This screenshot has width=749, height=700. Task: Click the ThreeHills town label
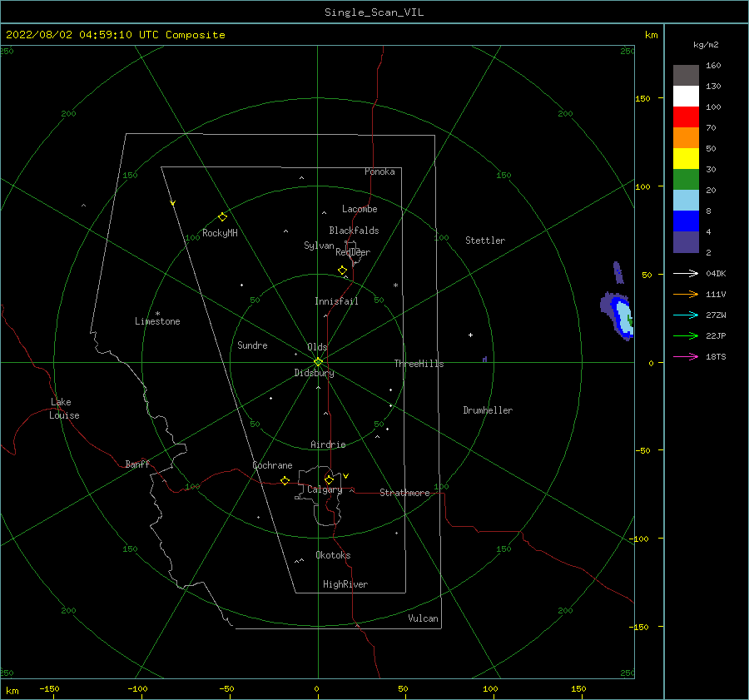[x=419, y=364]
